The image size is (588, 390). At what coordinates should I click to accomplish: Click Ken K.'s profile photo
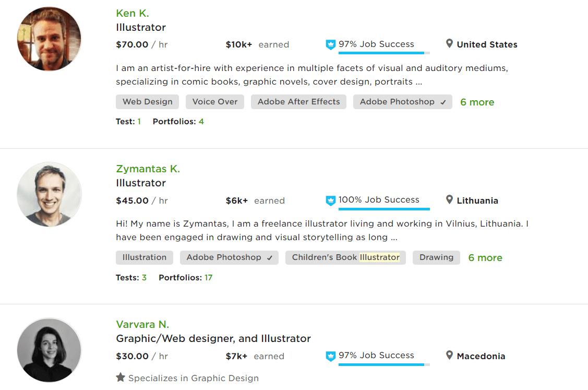tap(49, 39)
